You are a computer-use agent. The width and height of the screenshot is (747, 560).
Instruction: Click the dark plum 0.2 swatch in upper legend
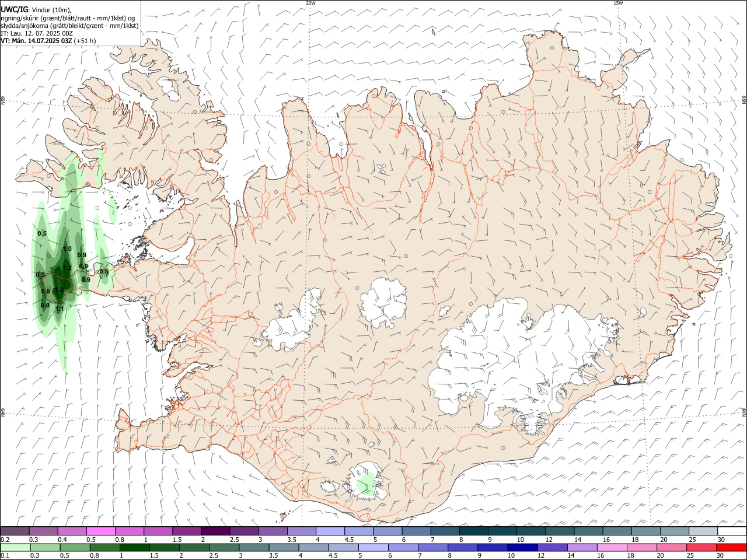pos(15,531)
